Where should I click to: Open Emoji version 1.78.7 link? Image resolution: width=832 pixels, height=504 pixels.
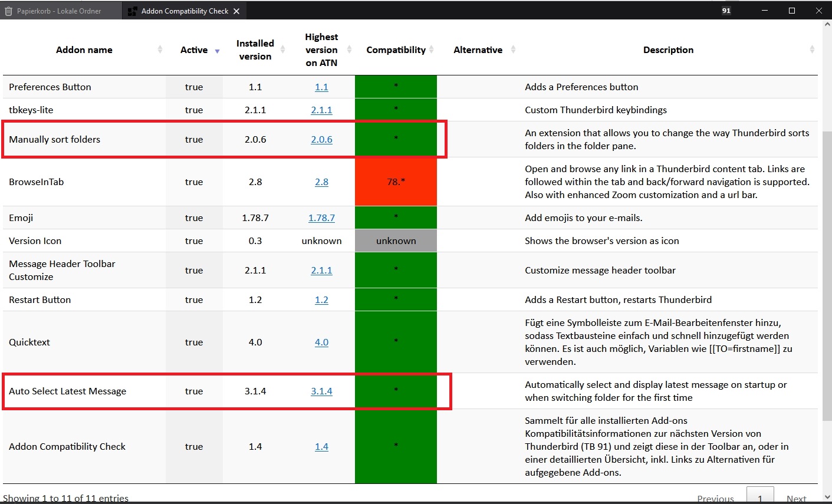point(321,218)
